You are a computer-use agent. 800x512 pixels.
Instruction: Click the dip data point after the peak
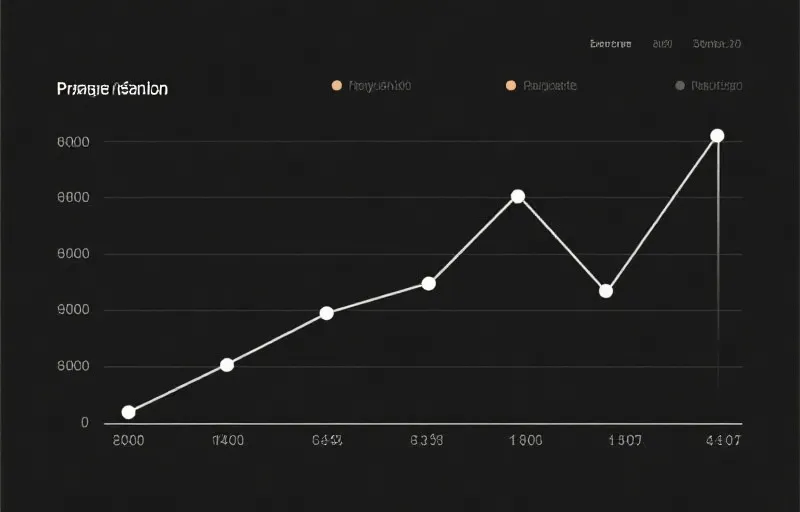click(606, 291)
